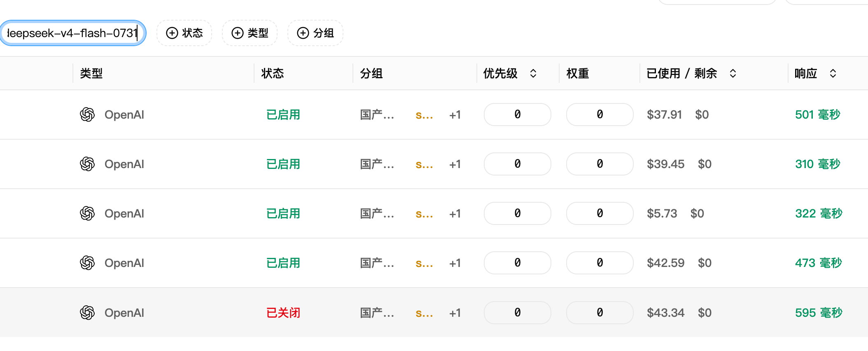The width and height of the screenshot is (868, 351).
Task: Sort by the 优先级 column arrows
Action: click(x=533, y=73)
